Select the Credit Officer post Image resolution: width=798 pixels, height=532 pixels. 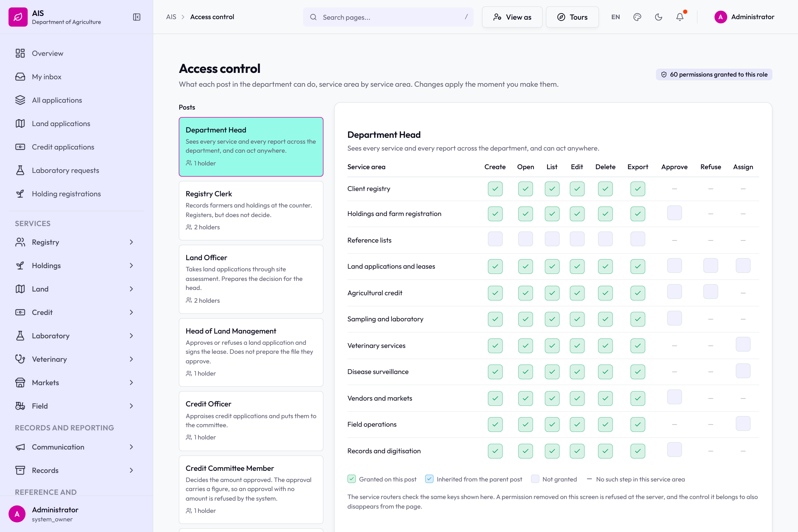pos(251,421)
